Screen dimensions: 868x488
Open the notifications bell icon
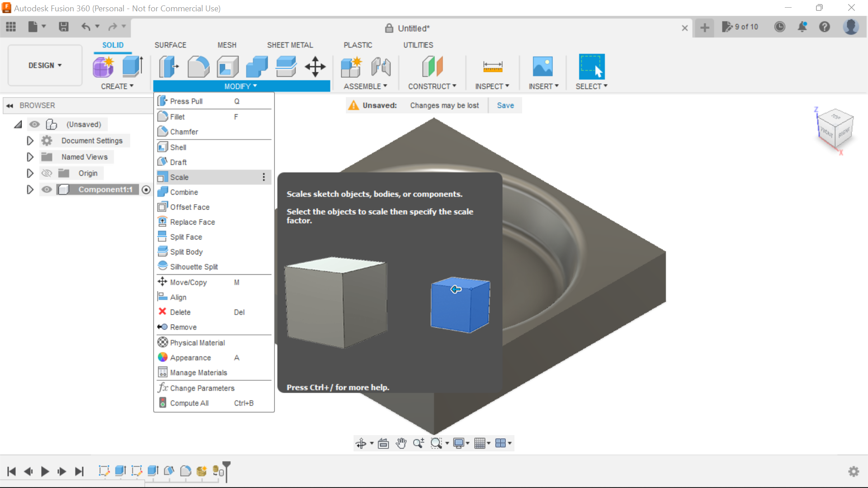802,27
